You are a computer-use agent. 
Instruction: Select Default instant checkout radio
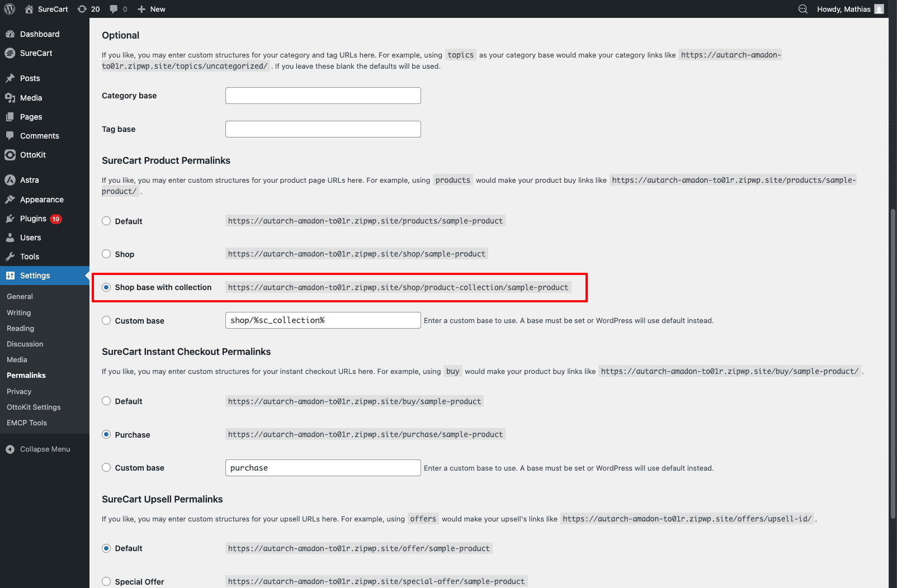tap(106, 401)
